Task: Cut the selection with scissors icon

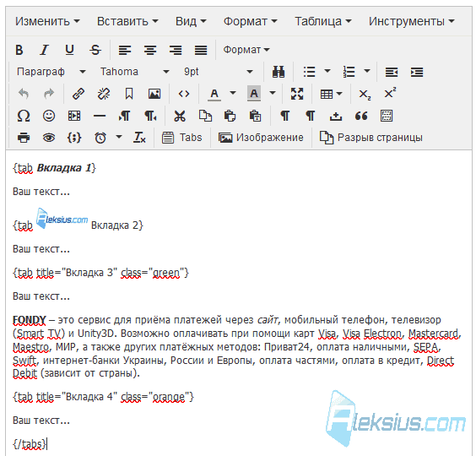Action: (x=180, y=116)
